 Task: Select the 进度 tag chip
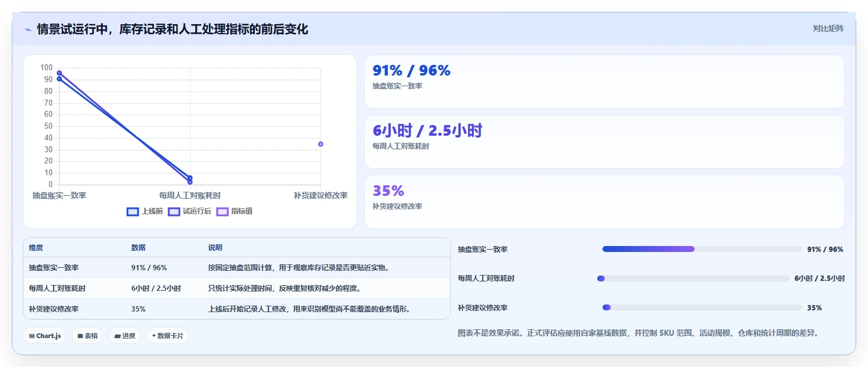tap(125, 336)
